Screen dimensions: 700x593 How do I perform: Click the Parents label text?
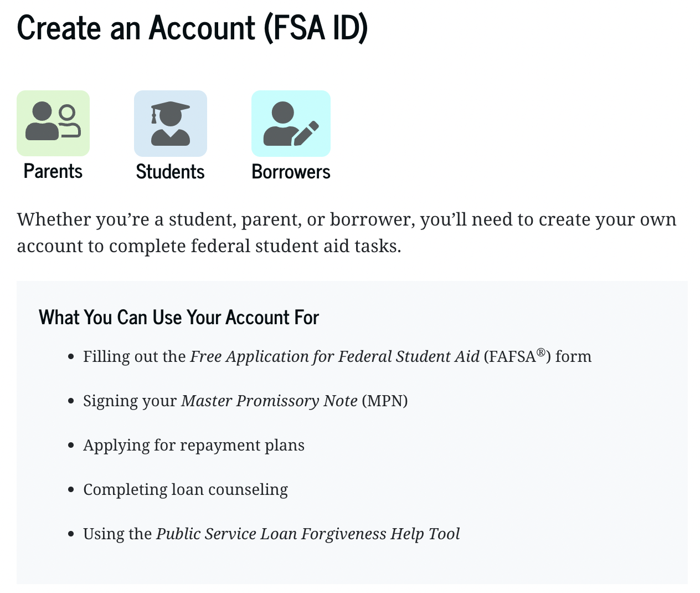[53, 171]
